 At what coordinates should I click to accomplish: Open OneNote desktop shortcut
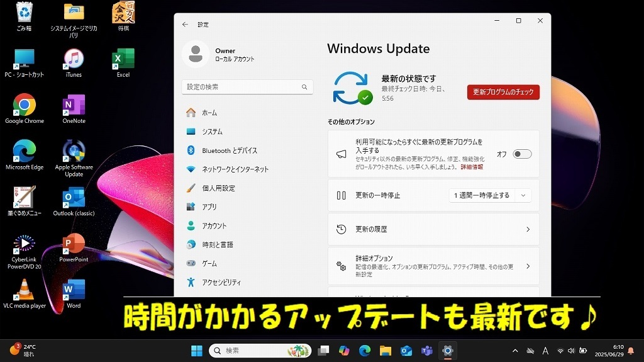point(74,109)
